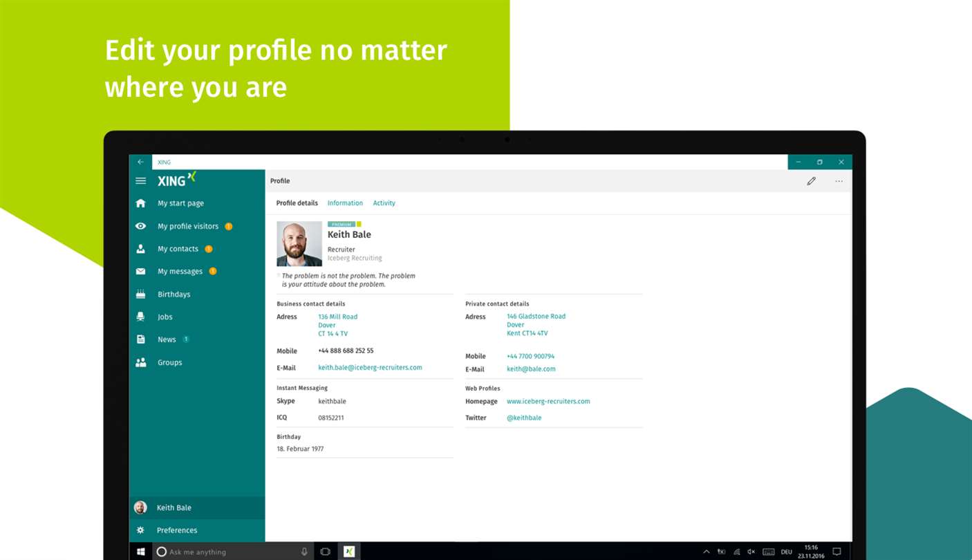Open the hamburger menu in sidebar
This screenshot has height=560, width=972.
(141, 181)
